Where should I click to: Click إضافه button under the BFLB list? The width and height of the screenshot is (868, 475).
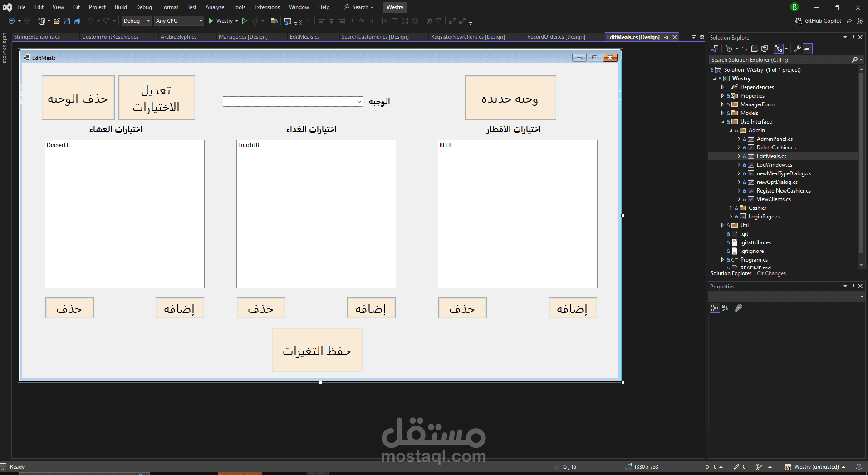573,308
